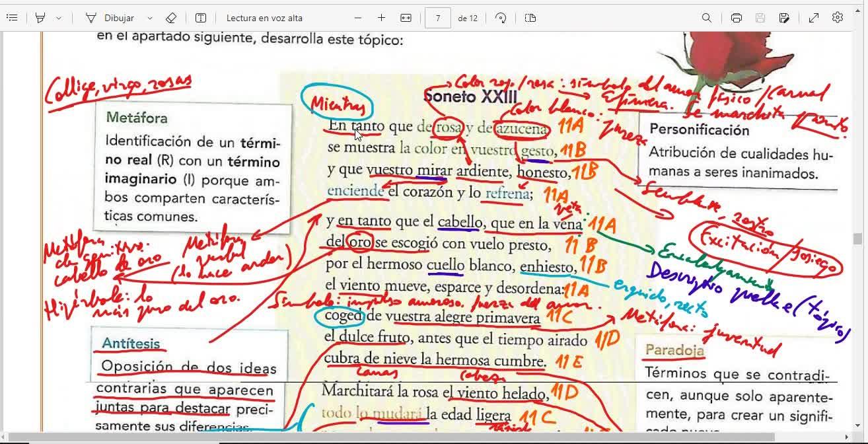The height and width of the screenshot is (444, 868).
Task: Select the highlighter tool
Action: [40, 18]
